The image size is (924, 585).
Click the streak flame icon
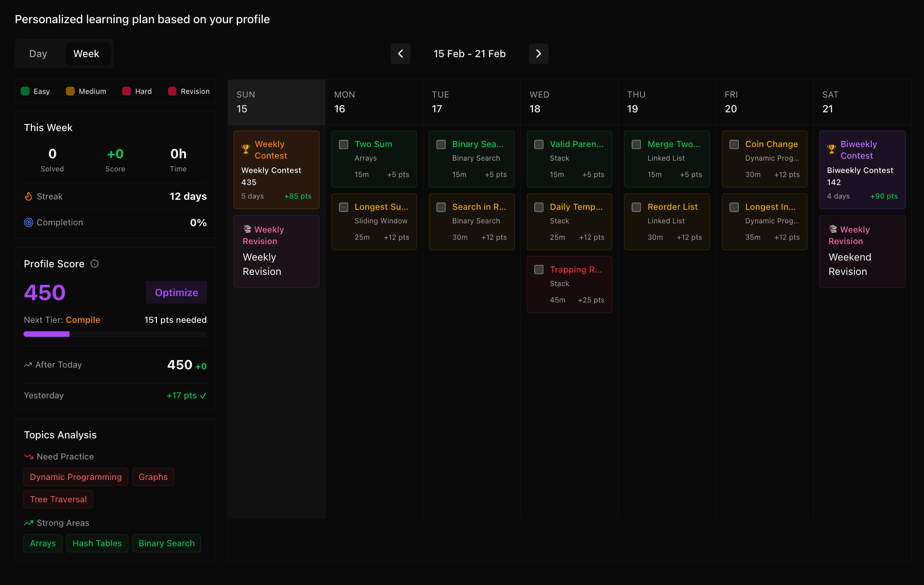point(28,196)
